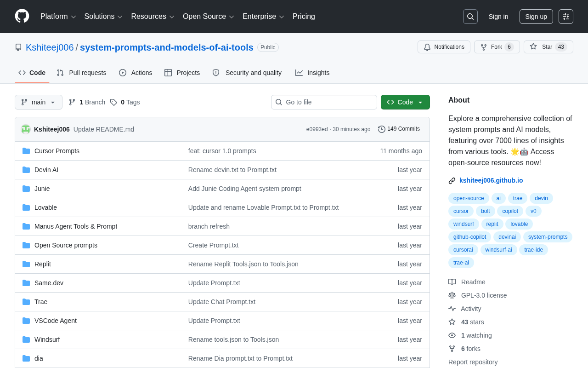Open the 149 Commits history link
This screenshot has width=588, height=368.
(399, 129)
